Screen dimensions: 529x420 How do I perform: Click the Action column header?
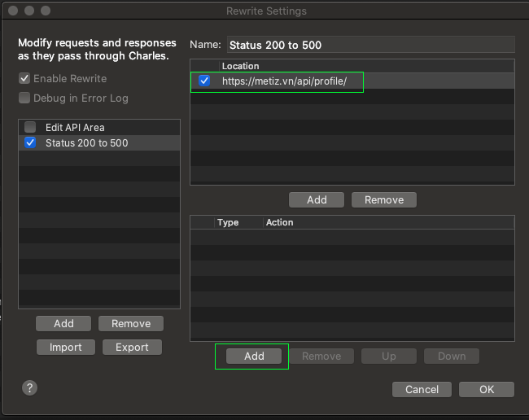pyautogui.click(x=389, y=222)
